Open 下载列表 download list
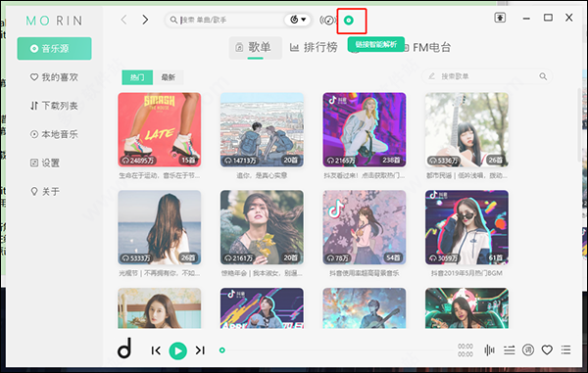The width and height of the screenshot is (588, 373). click(x=54, y=106)
